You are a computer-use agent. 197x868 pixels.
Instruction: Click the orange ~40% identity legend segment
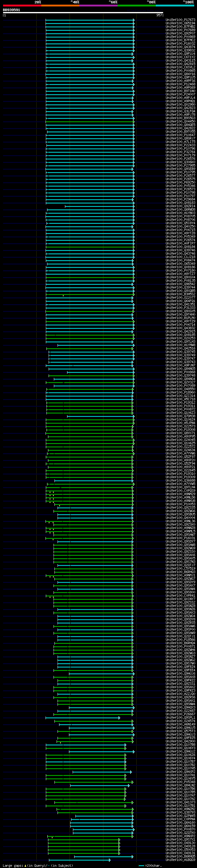click(60, 6)
